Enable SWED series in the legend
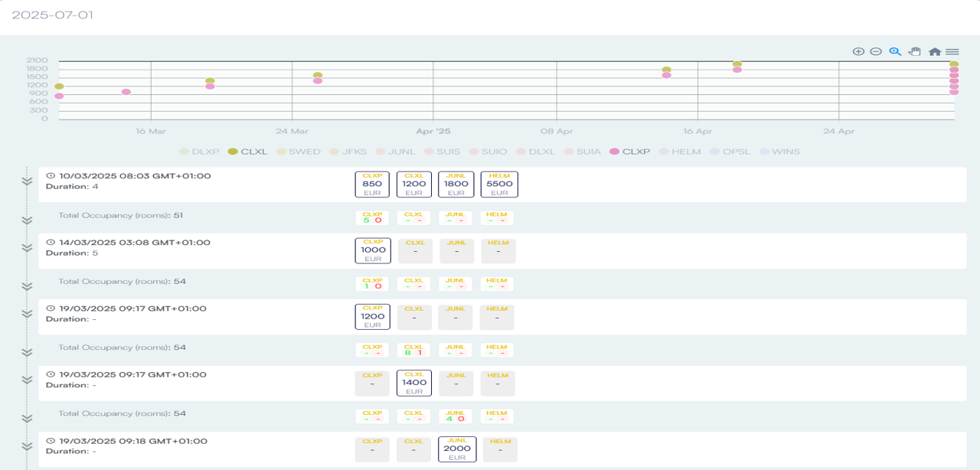 pyautogui.click(x=299, y=152)
